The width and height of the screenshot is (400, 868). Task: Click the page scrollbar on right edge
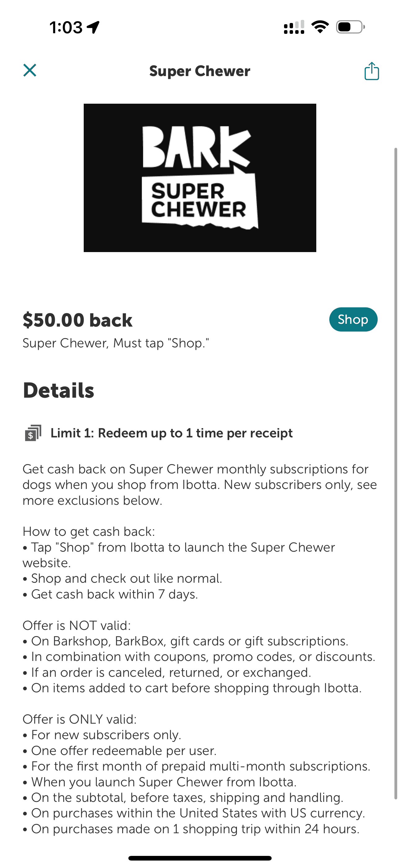396,472
